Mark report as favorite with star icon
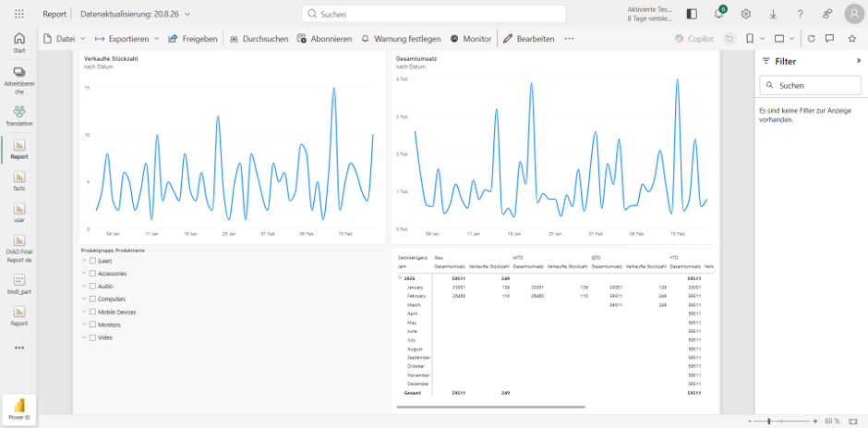This screenshot has height=428, width=868. 852,38
